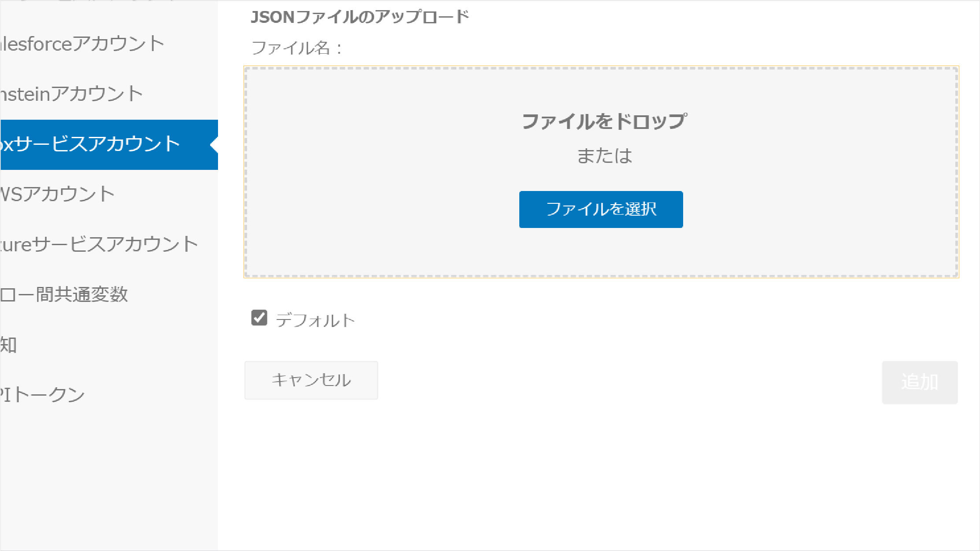Open Azureサービスアカウント in the sidebar
Viewport: 980px width, 551px height.
109,244
